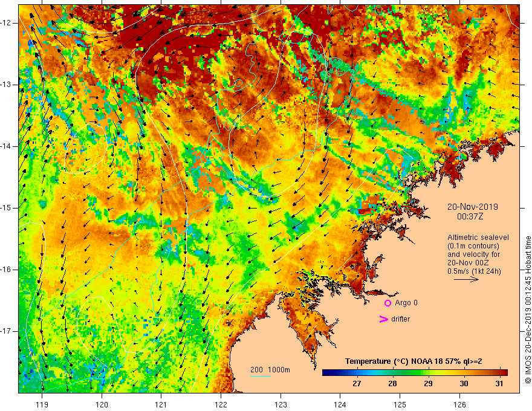Click the IMOS copyright timestamp text
Screen dimensions: 532x411
coord(528,310)
